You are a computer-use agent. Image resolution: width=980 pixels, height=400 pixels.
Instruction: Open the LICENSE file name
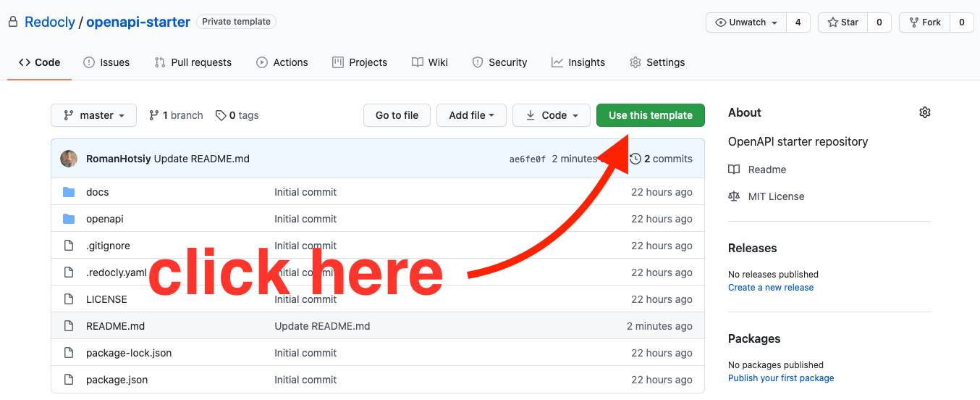(x=106, y=299)
